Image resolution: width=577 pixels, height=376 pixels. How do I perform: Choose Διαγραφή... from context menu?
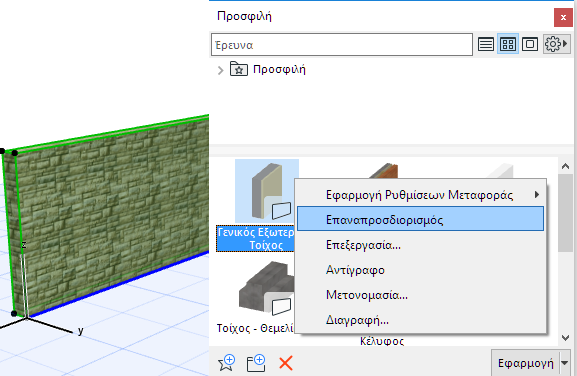[x=421, y=320]
